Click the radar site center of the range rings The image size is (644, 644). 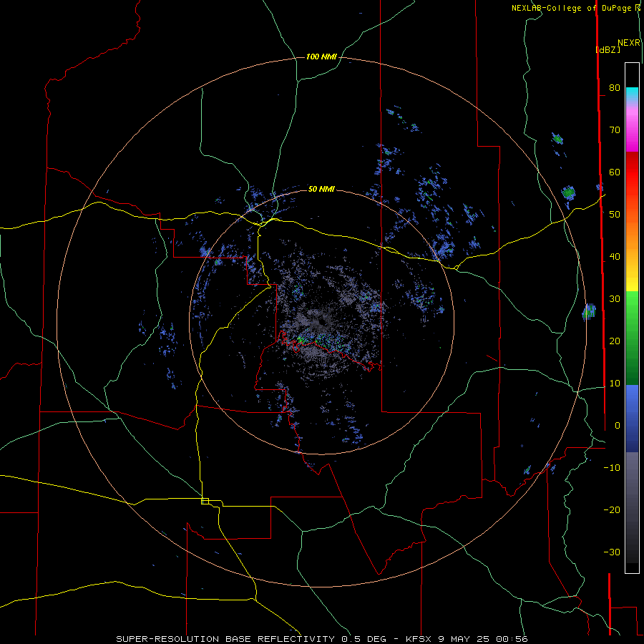(321, 322)
